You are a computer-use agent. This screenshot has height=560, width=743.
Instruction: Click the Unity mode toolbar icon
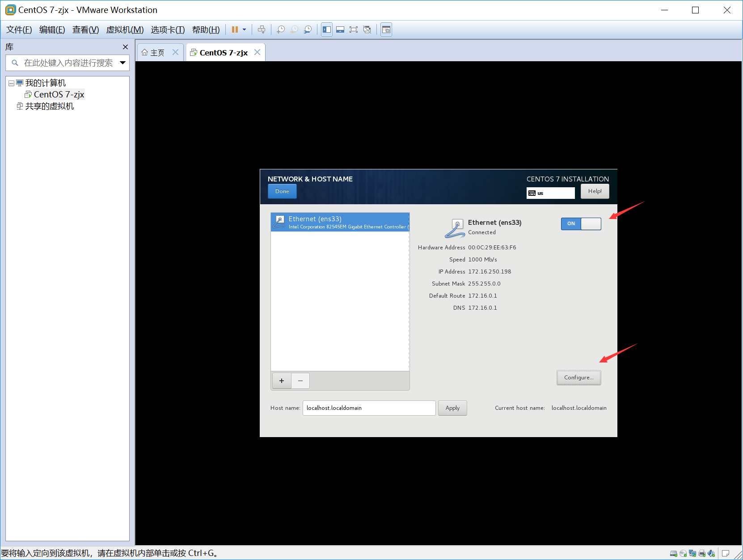coord(367,29)
